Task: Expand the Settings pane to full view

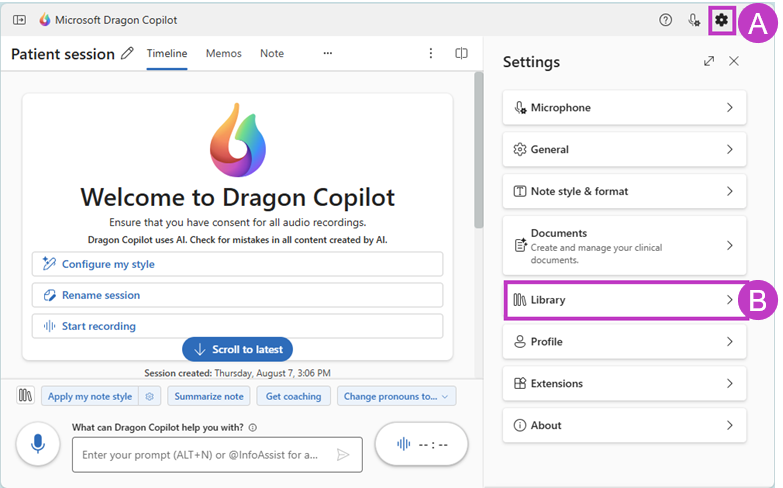Action: pyautogui.click(x=709, y=61)
